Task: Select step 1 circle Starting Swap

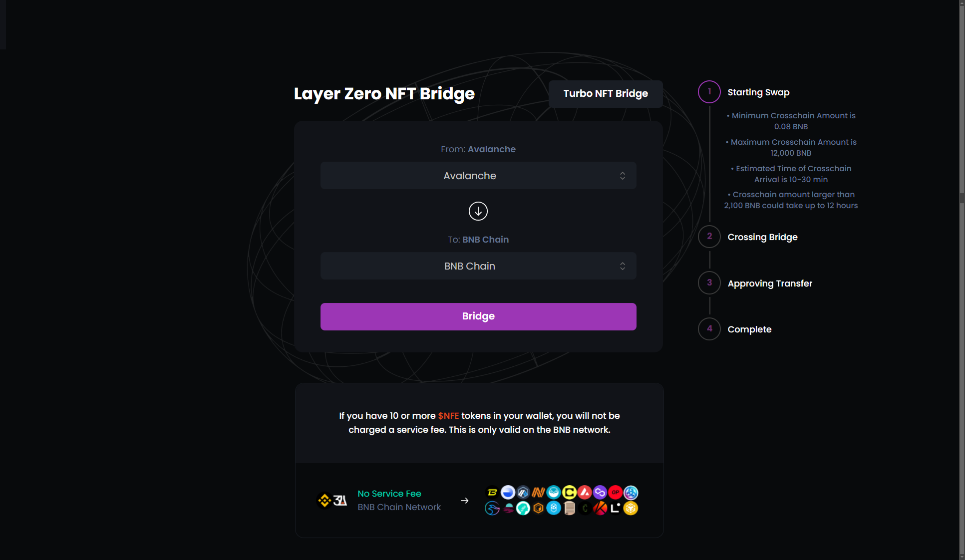Action: [709, 92]
